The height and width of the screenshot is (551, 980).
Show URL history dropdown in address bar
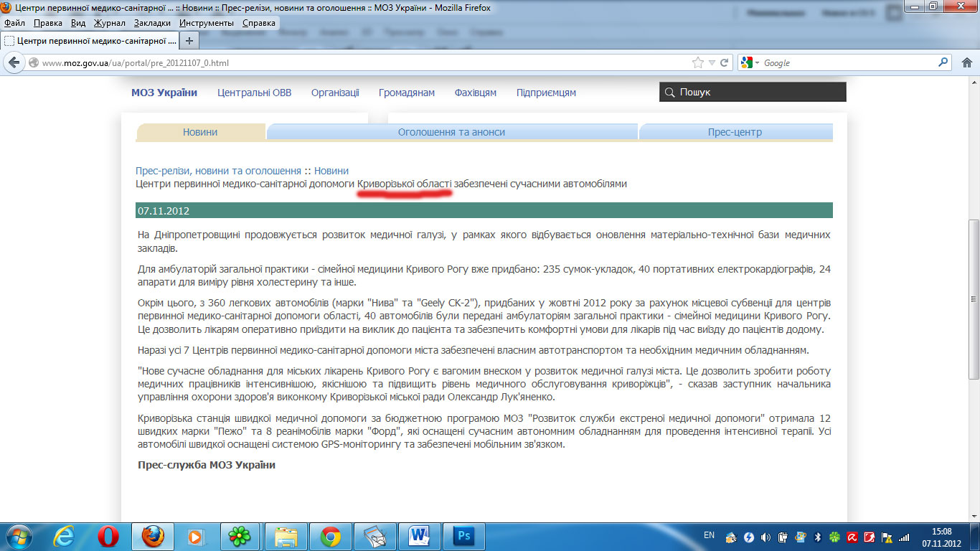712,63
